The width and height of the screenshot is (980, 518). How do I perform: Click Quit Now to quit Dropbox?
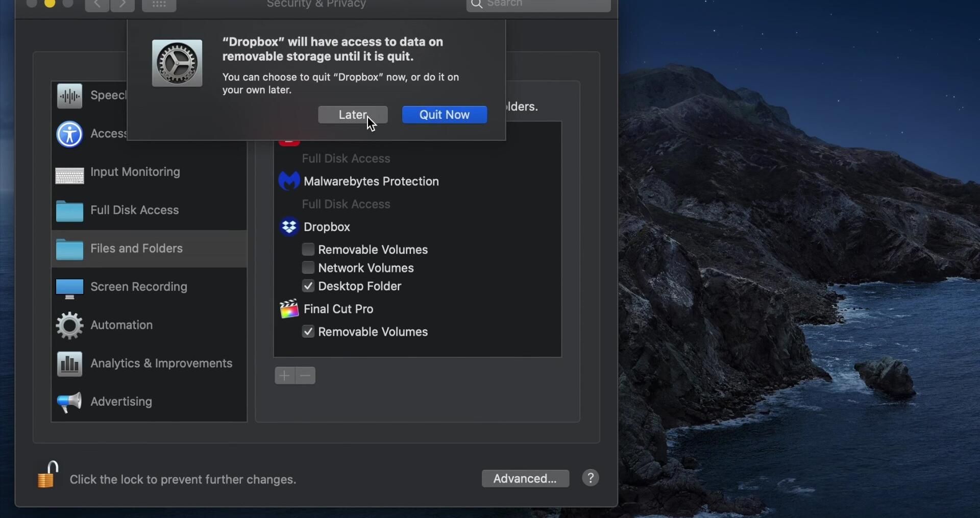(445, 115)
